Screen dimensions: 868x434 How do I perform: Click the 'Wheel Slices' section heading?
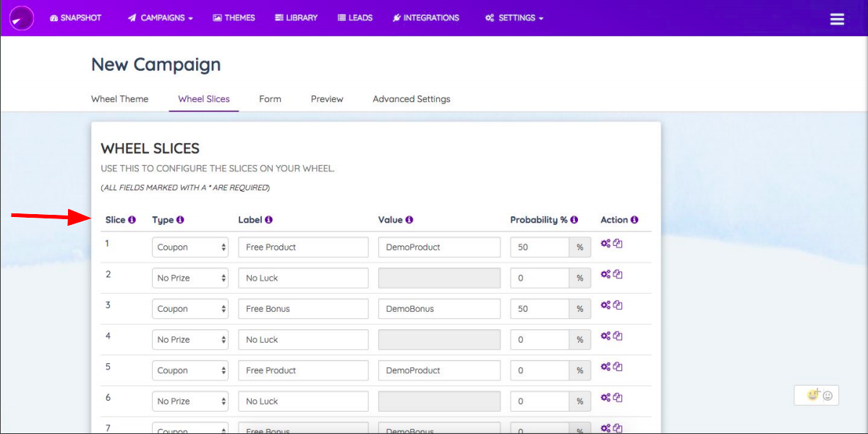tap(150, 149)
